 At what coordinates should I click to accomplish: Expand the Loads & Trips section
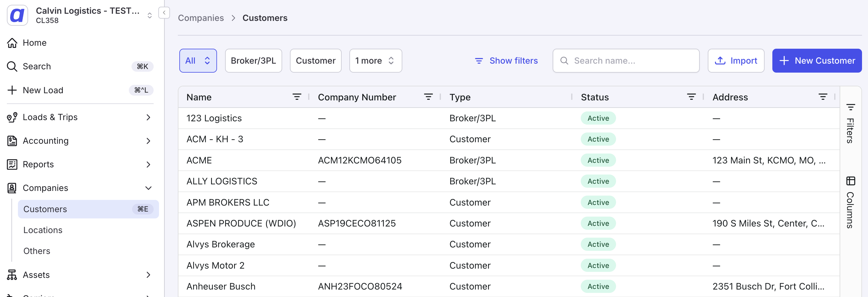(x=148, y=117)
